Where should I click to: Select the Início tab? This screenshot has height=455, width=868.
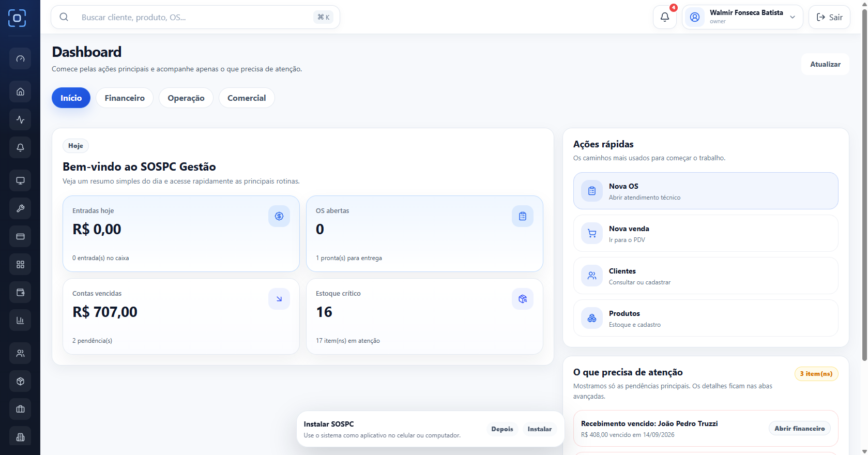(x=71, y=98)
